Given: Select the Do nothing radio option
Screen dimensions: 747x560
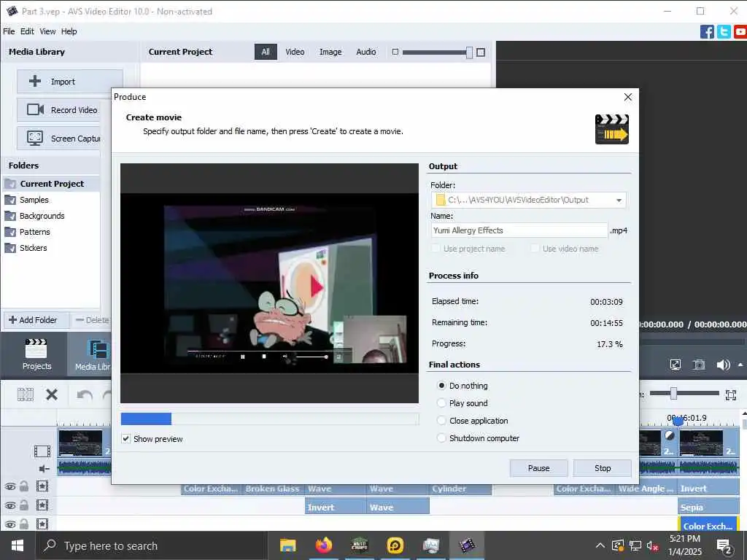Looking at the screenshot, I should click(x=441, y=385).
